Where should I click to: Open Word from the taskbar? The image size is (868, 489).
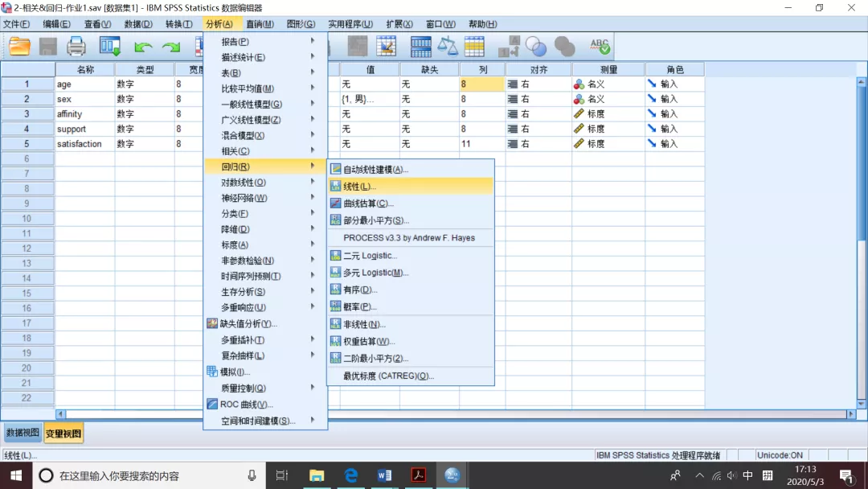pyautogui.click(x=384, y=475)
